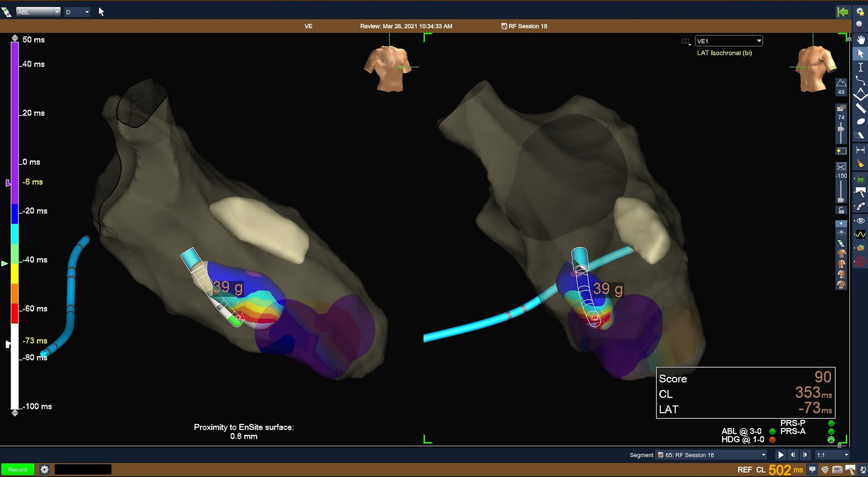Click the black input field next to gear
The height and width of the screenshot is (477, 868).
pyautogui.click(x=83, y=469)
